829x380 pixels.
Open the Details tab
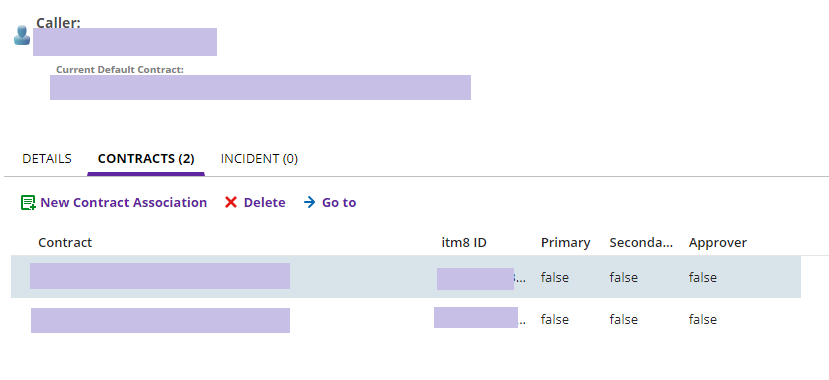47,159
